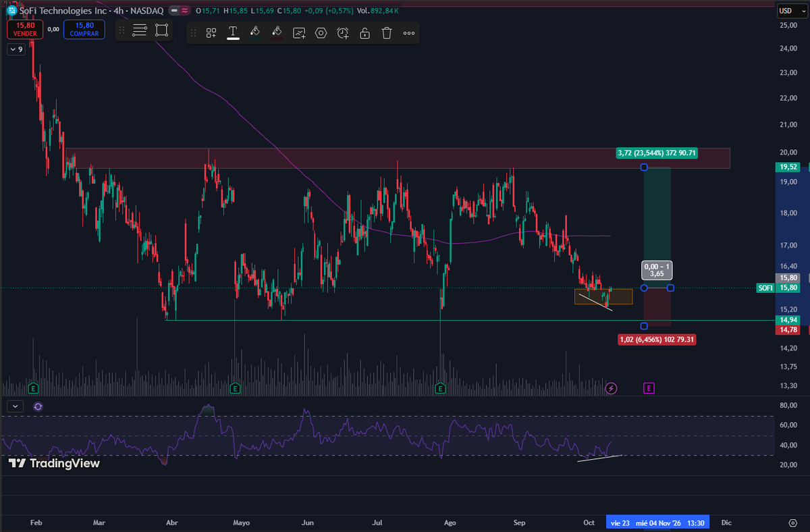Click the position's bottom stop-loss handle
The width and height of the screenshot is (810, 532).
click(x=644, y=326)
